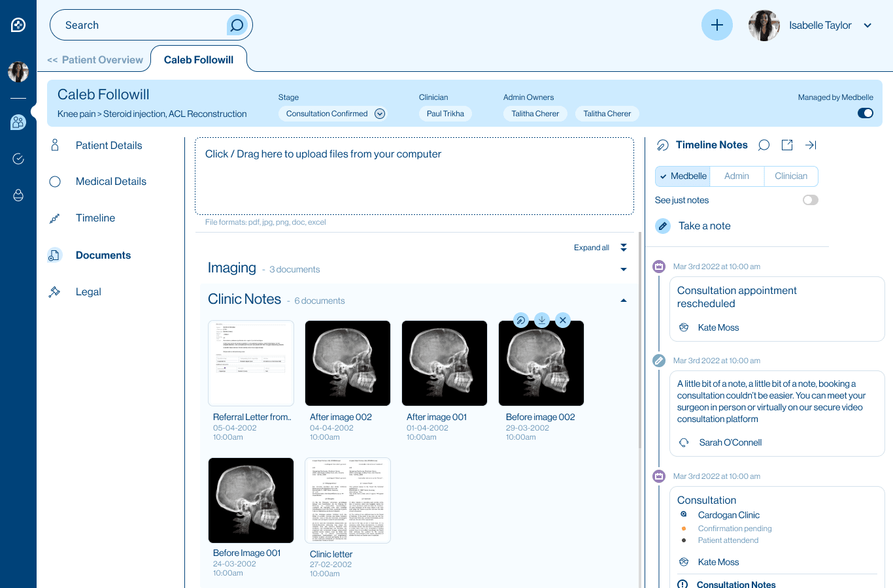Click the comment bubble icon in Timeline Notes
This screenshot has height=588, width=893.
point(764,145)
